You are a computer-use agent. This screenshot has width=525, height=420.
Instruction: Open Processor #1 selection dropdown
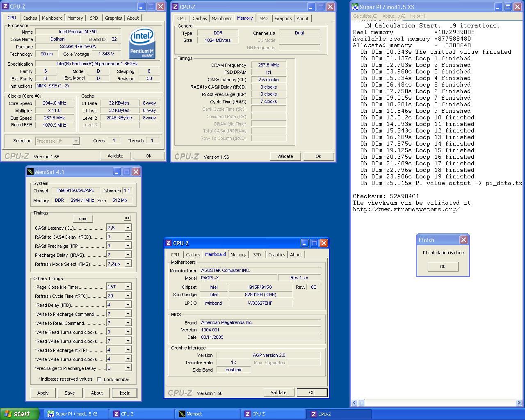(76, 141)
